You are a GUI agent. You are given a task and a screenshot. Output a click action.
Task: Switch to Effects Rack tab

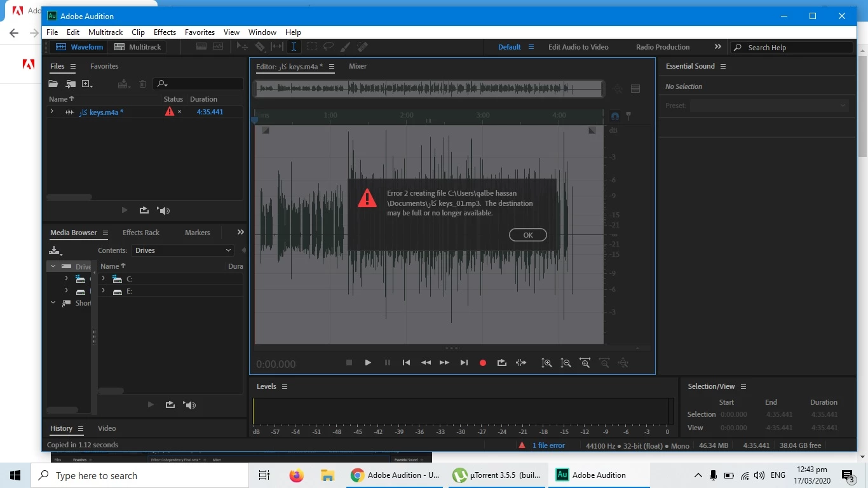(141, 233)
